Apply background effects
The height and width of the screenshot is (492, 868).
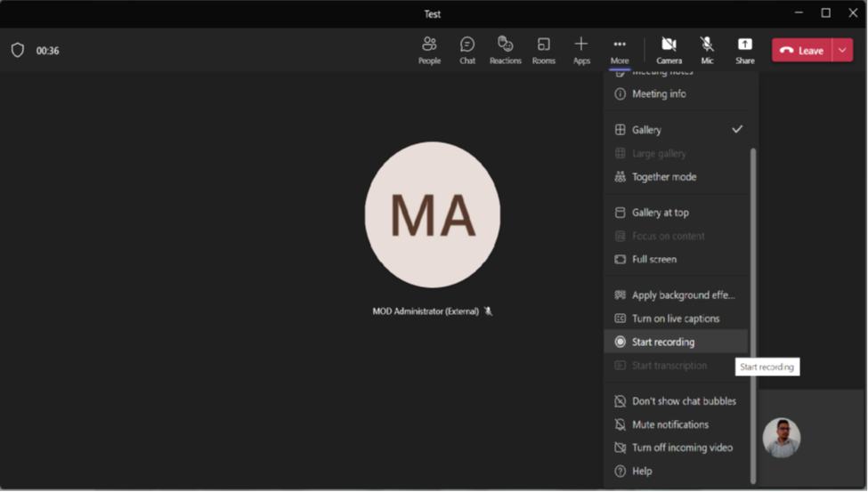[x=676, y=295]
